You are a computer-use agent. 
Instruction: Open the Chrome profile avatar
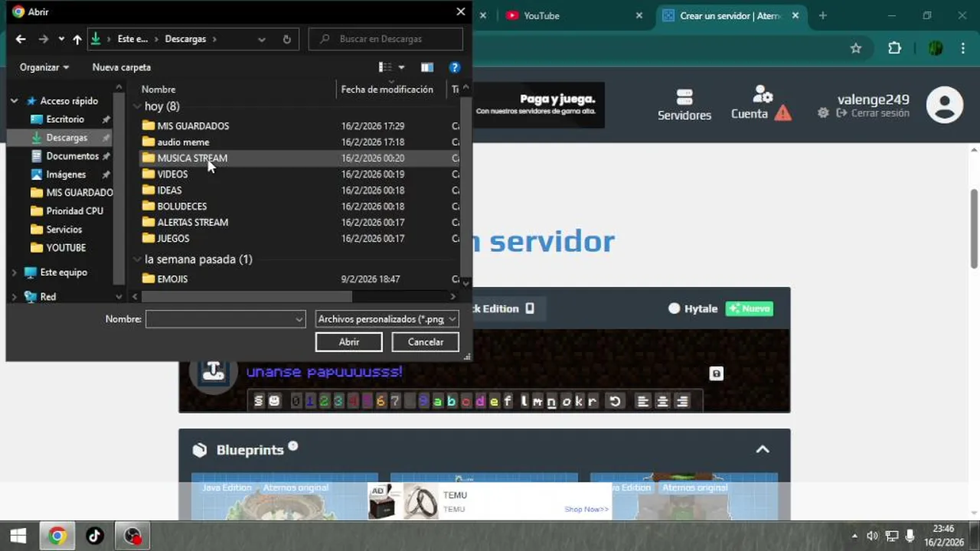[935, 48]
